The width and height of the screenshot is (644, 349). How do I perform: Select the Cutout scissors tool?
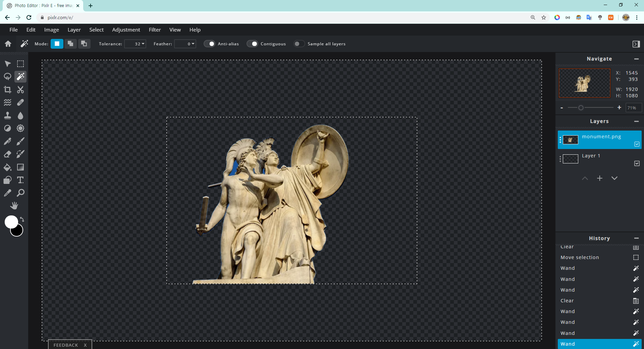(x=20, y=90)
